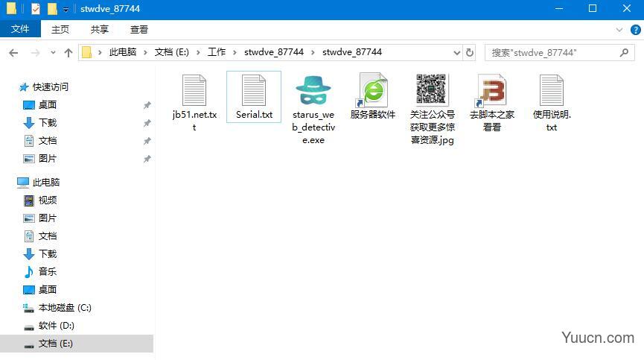The height and width of the screenshot is (360, 644).
Task: Click pin icon beside quick access 桌面
Action: point(147,105)
